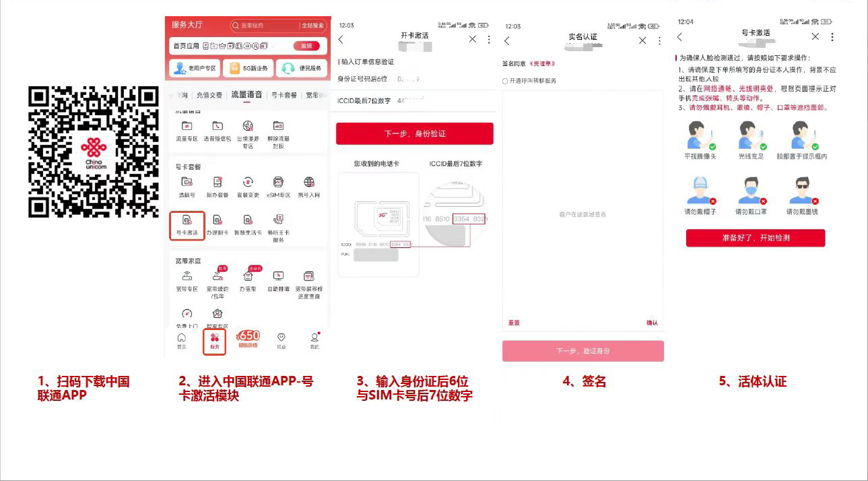Screen dimensions: 868x481
Task: Click the 请勿戴墨镜 illustration
Action: pos(802,191)
